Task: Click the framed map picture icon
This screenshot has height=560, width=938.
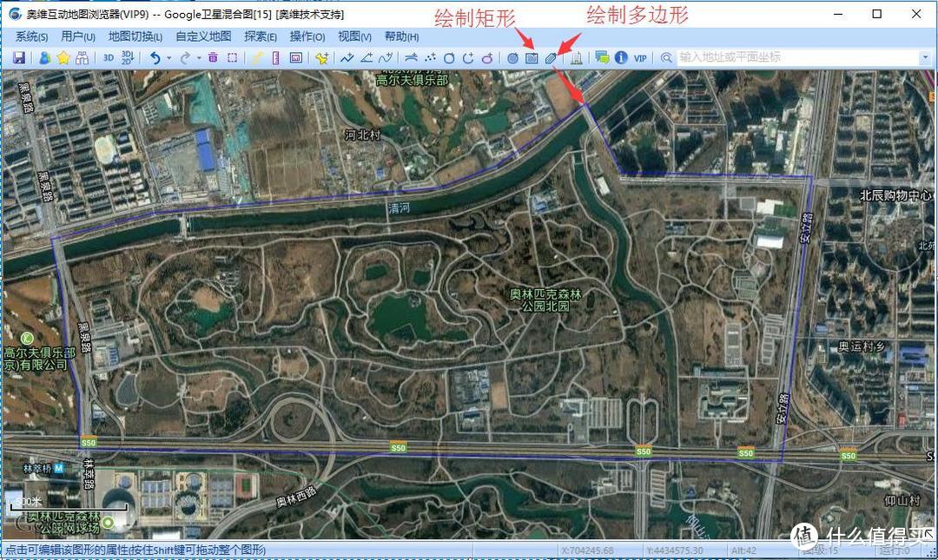Action: point(295,58)
